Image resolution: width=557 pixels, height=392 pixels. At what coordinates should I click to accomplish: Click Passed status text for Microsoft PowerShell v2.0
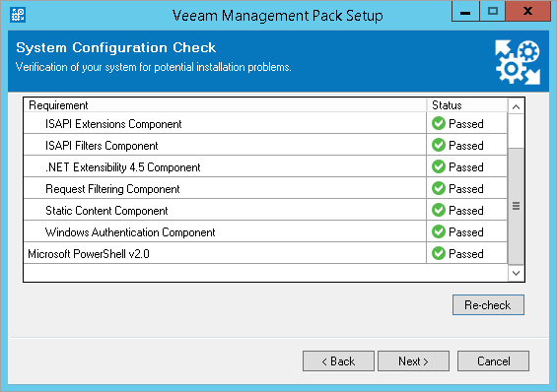pyautogui.click(x=466, y=254)
